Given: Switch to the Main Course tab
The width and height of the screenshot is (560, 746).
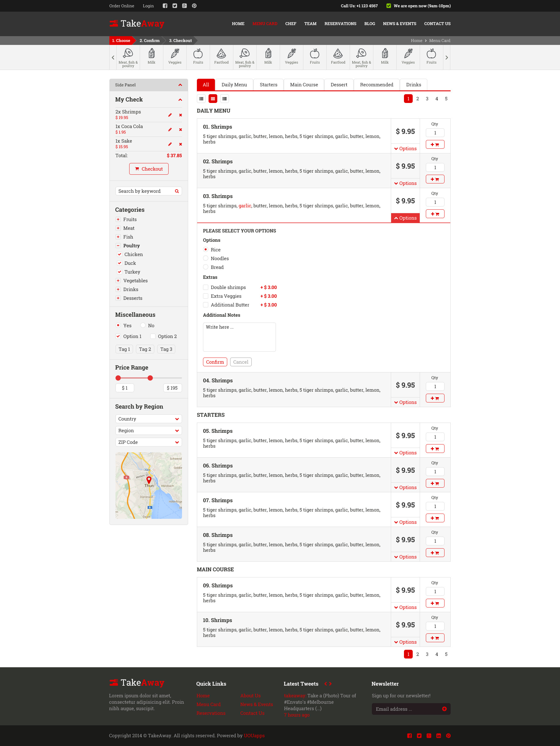Looking at the screenshot, I should tap(304, 85).
